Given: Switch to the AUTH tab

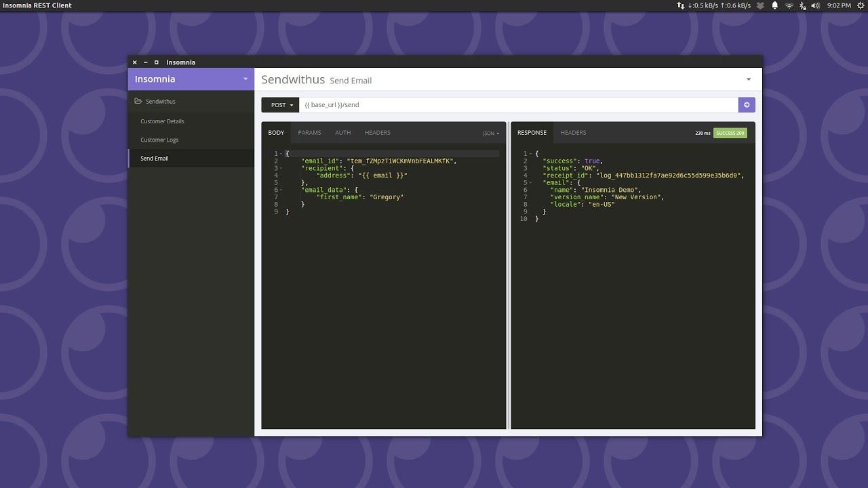Looking at the screenshot, I should 342,133.
